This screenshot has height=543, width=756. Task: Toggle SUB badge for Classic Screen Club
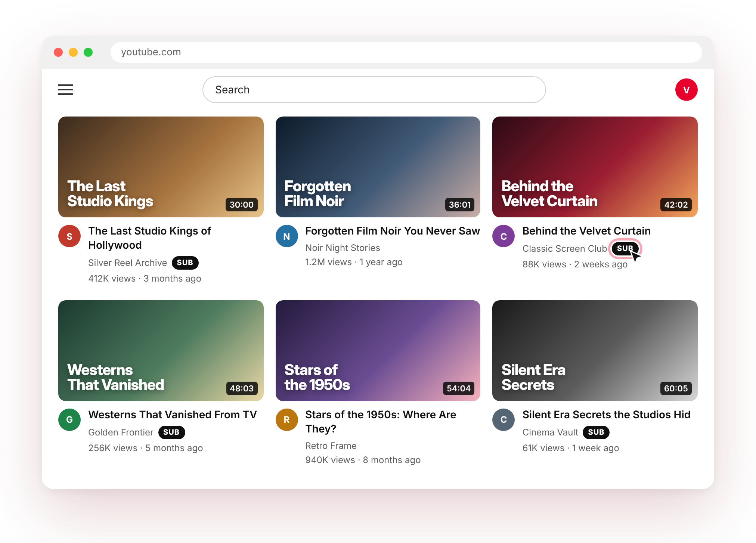coord(625,248)
